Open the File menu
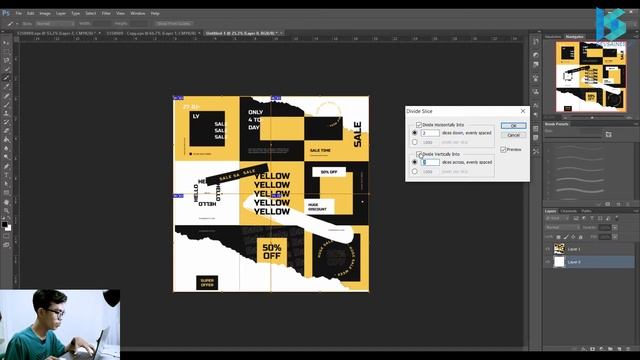640x360 pixels. (x=18, y=13)
